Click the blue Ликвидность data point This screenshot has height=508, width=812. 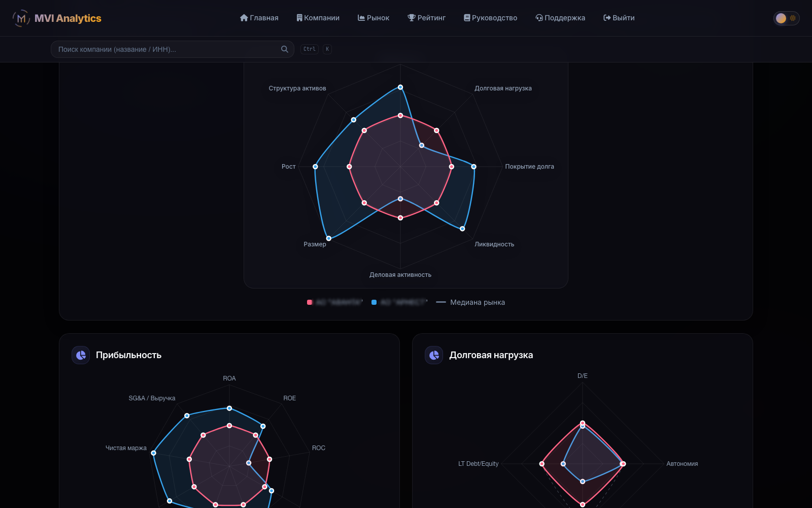(x=462, y=229)
